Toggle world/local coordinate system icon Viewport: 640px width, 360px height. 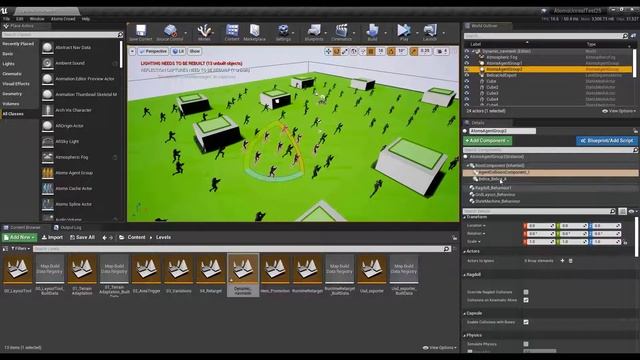pos(354,51)
